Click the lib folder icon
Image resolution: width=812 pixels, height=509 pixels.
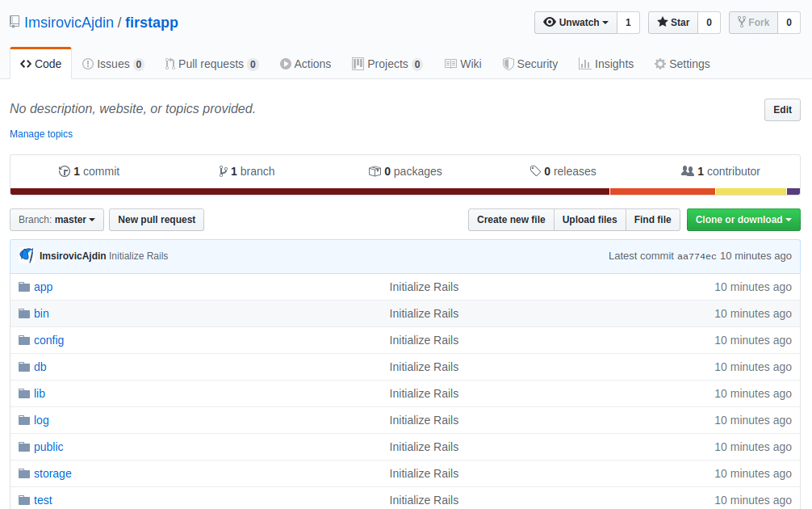coord(24,393)
